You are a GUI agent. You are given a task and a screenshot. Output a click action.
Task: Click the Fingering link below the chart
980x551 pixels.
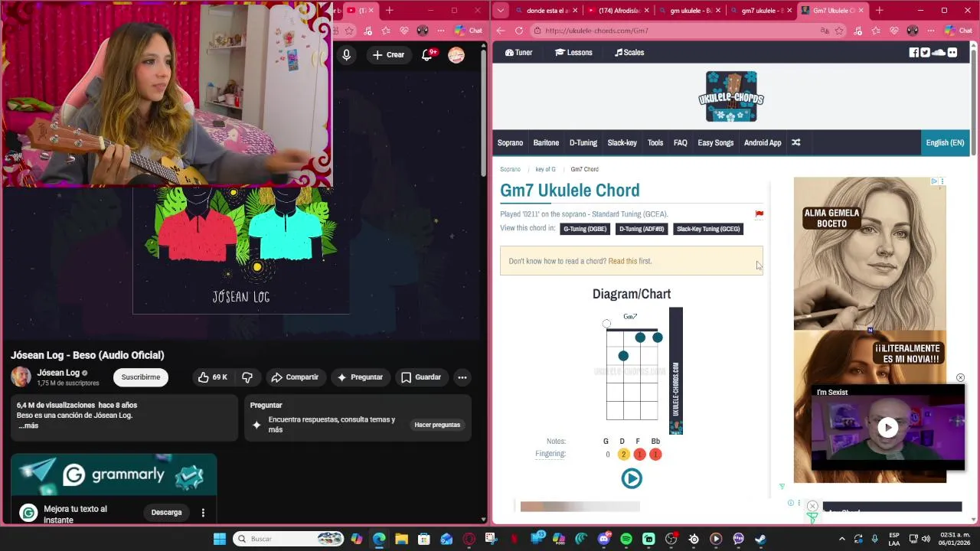click(x=550, y=454)
